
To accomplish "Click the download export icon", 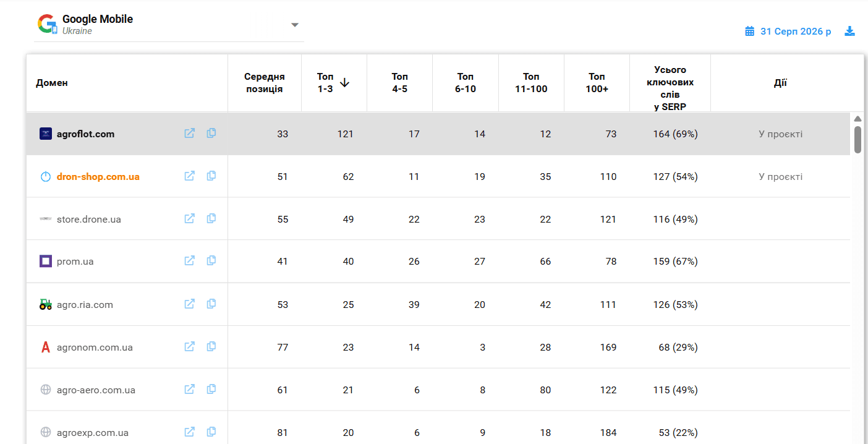I will click(850, 31).
